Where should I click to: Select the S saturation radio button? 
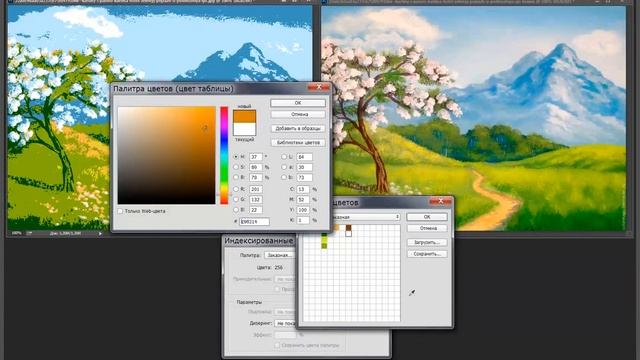tap(236, 167)
